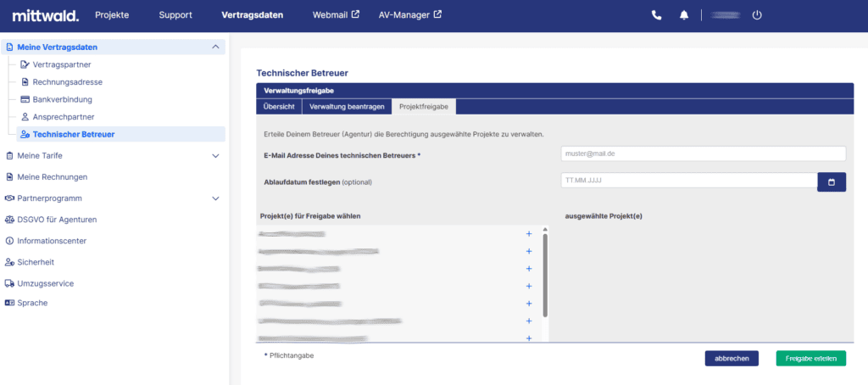Open notifications bell icon

(684, 15)
